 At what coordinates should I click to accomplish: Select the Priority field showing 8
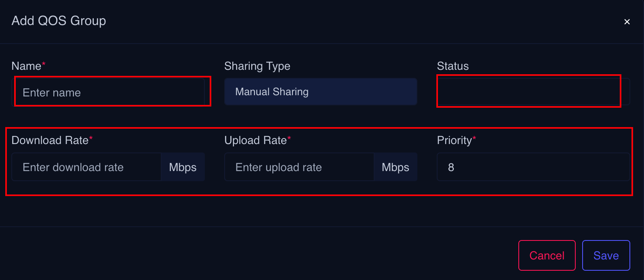coord(533,167)
